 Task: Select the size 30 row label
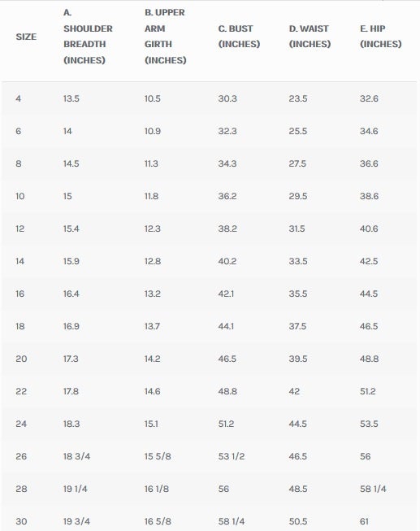[21, 521]
